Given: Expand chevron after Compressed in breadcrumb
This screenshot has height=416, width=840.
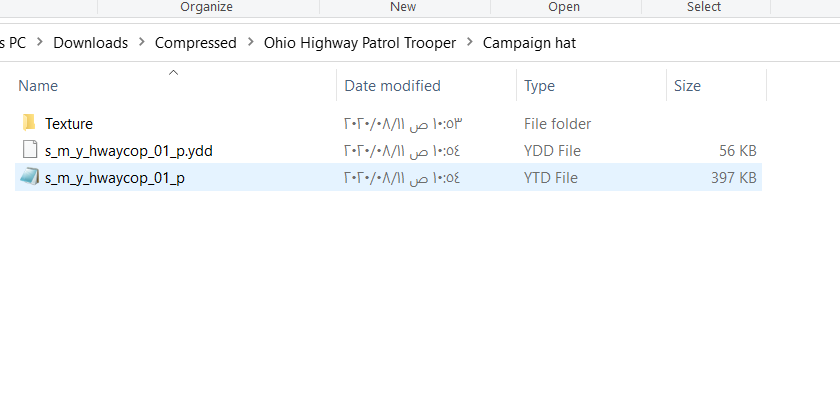Looking at the screenshot, I should coord(250,43).
